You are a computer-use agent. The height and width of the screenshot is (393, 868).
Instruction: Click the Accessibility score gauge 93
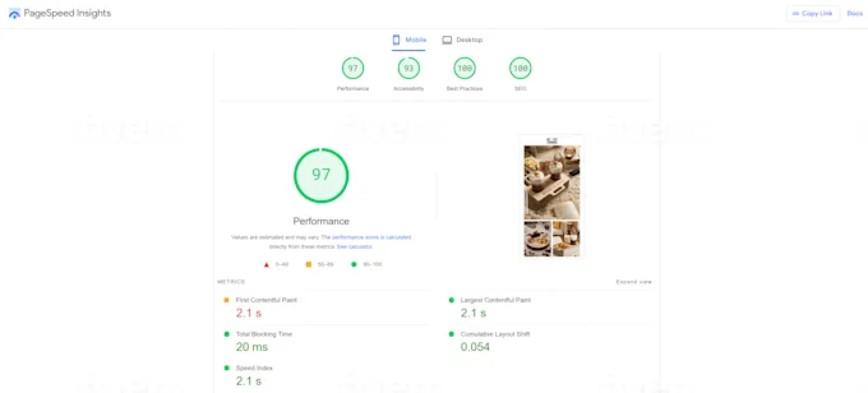tap(409, 68)
